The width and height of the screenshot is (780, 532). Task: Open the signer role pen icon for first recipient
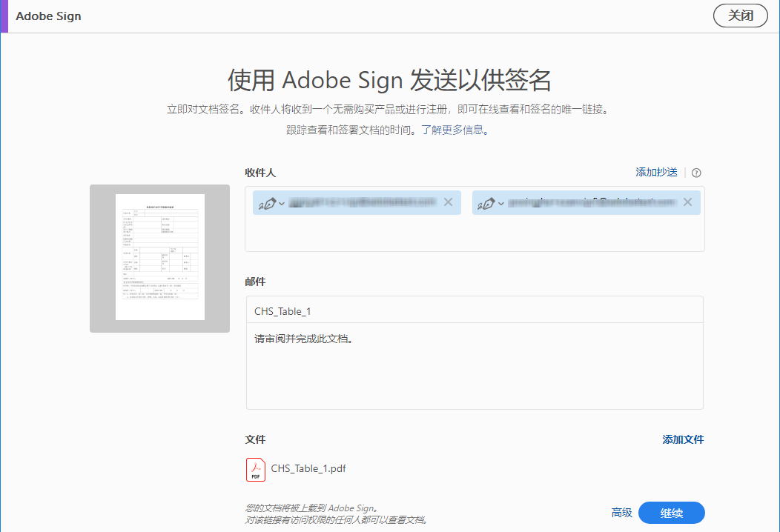click(268, 202)
